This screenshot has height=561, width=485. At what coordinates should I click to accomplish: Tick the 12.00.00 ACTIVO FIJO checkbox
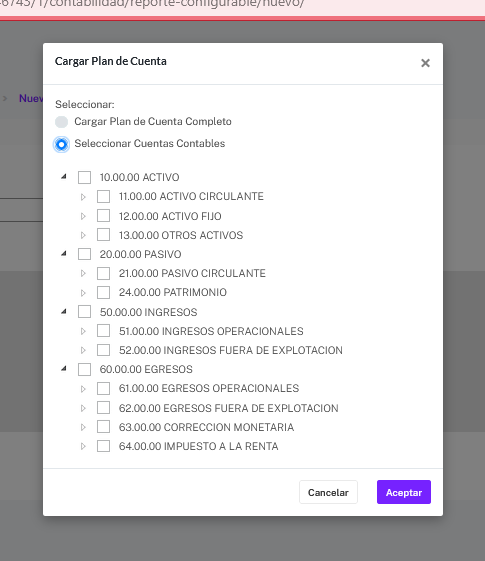(x=103, y=216)
